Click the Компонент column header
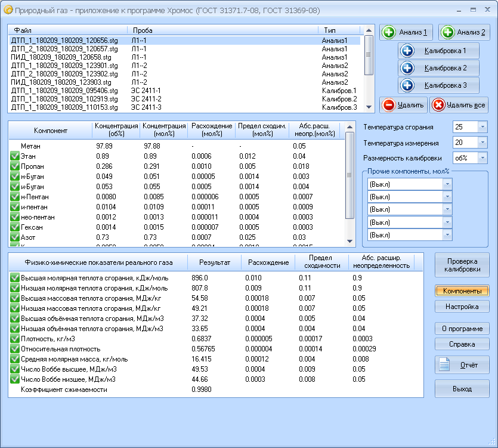This screenshot has height=448, width=498. pos(51,130)
